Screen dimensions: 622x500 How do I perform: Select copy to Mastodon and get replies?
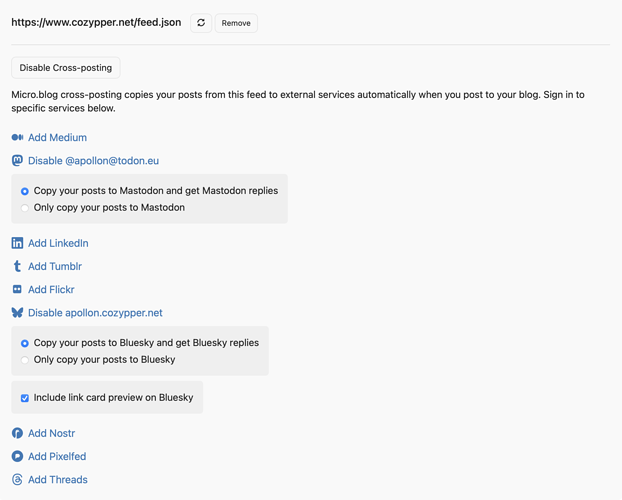point(25,191)
